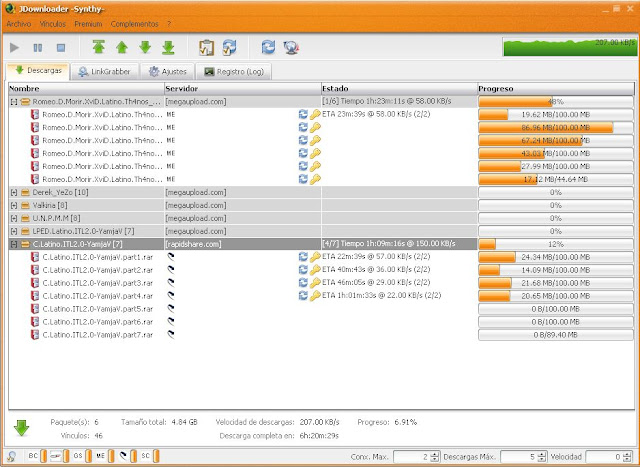This screenshot has width=640, height=467.
Task: Toggle automatic reconnect icon with checkmark
Action: [x=229, y=47]
